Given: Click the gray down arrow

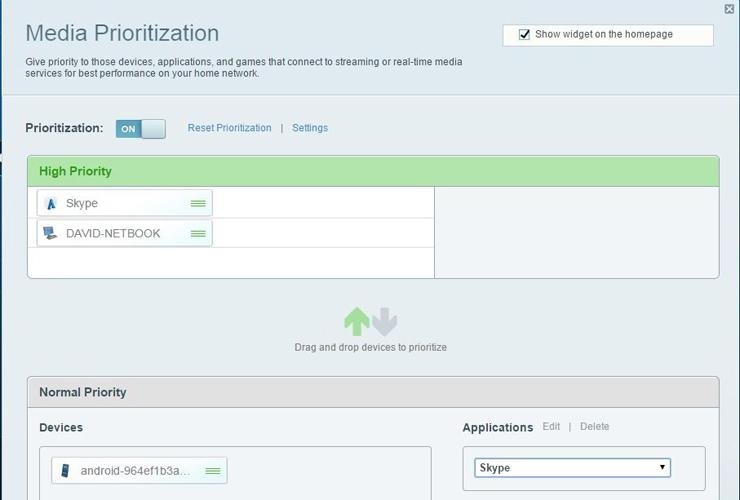Looking at the screenshot, I should tap(385, 321).
